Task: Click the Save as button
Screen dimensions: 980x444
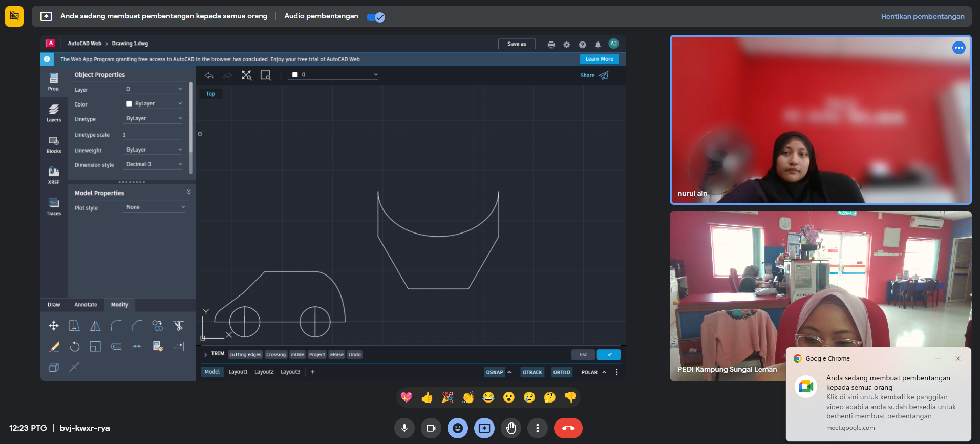Action: [x=517, y=44]
